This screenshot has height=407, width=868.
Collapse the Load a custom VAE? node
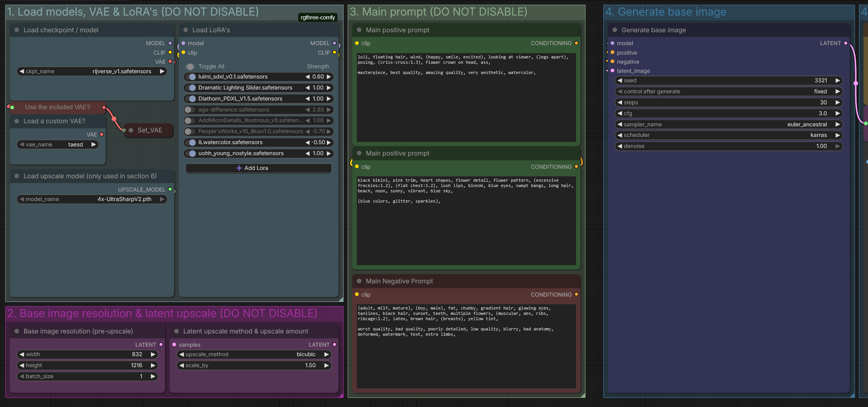(17, 121)
